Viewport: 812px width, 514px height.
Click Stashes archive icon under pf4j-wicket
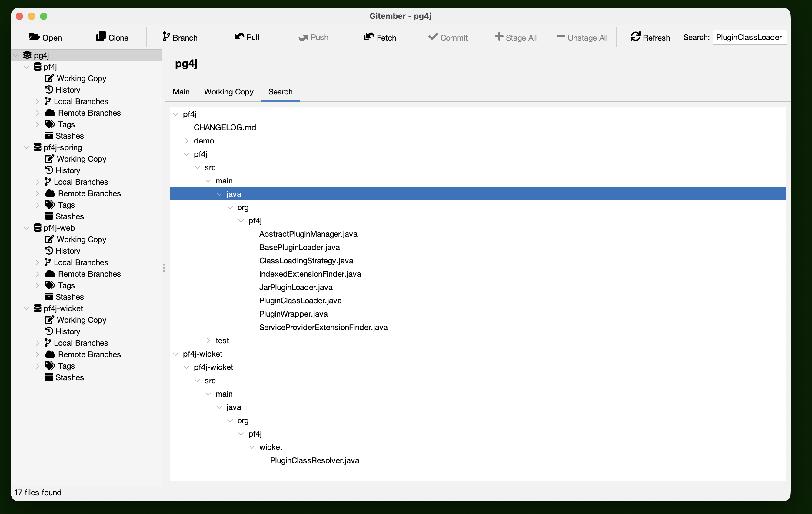coord(49,377)
